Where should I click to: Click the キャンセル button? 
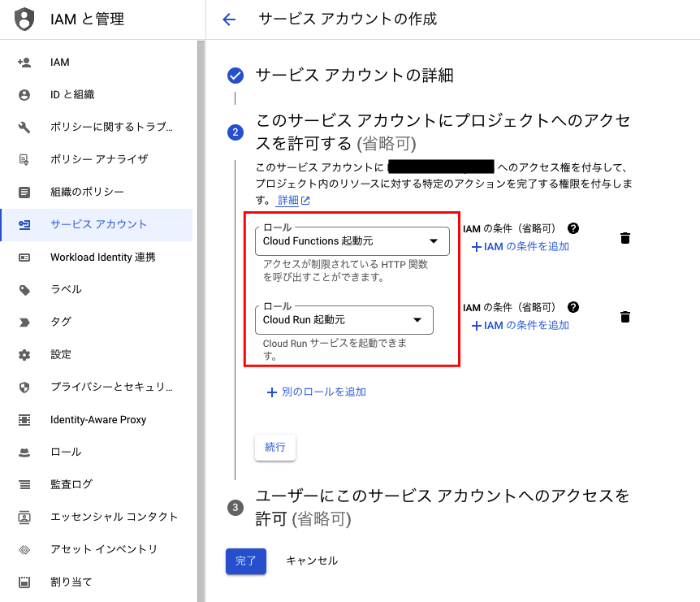click(x=312, y=561)
